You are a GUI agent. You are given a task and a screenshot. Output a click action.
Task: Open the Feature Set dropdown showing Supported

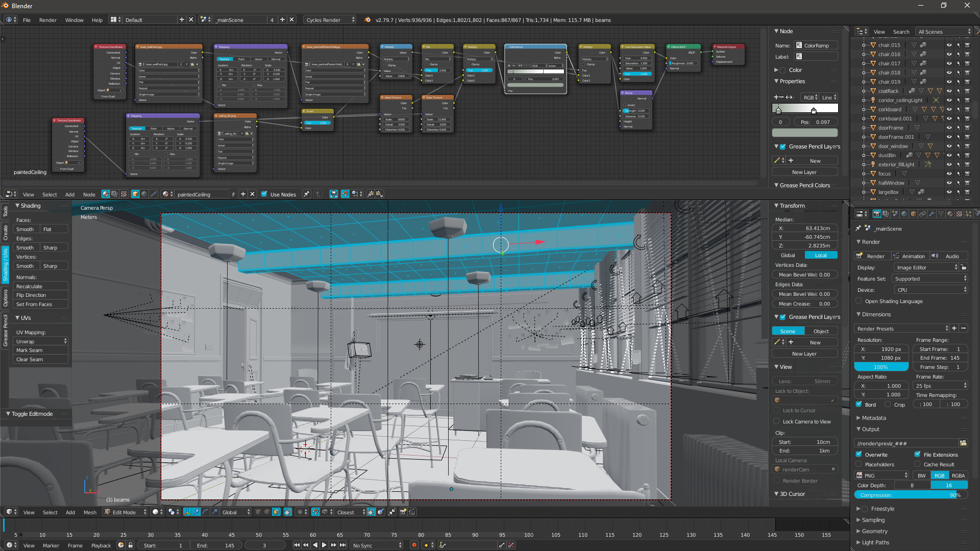pyautogui.click(x=930, y=279)
